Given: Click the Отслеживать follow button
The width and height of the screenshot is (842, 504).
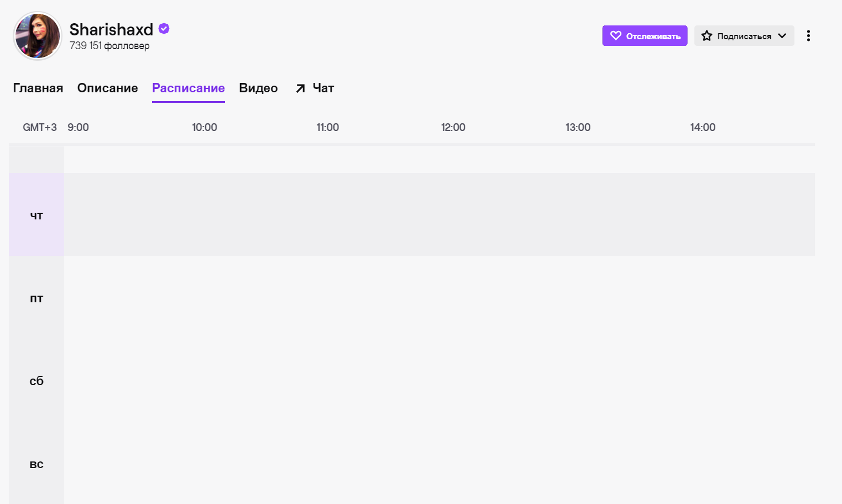Looking at the screenshot, I should coord(645,36).
